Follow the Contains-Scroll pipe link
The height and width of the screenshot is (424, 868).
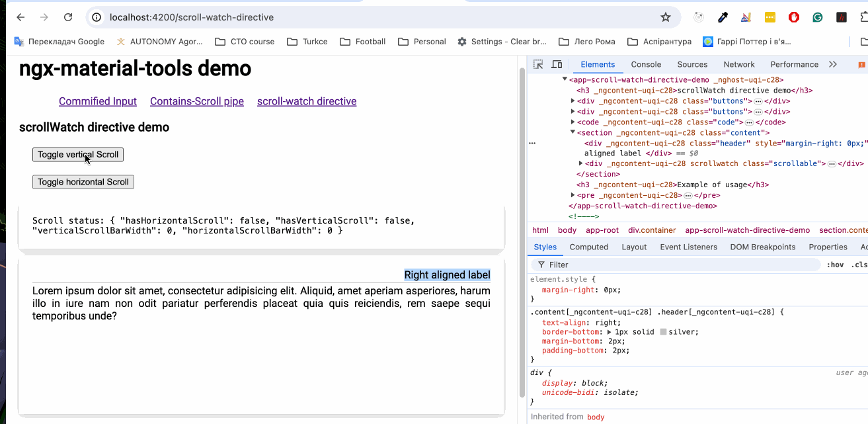click(x=197, y=101)
